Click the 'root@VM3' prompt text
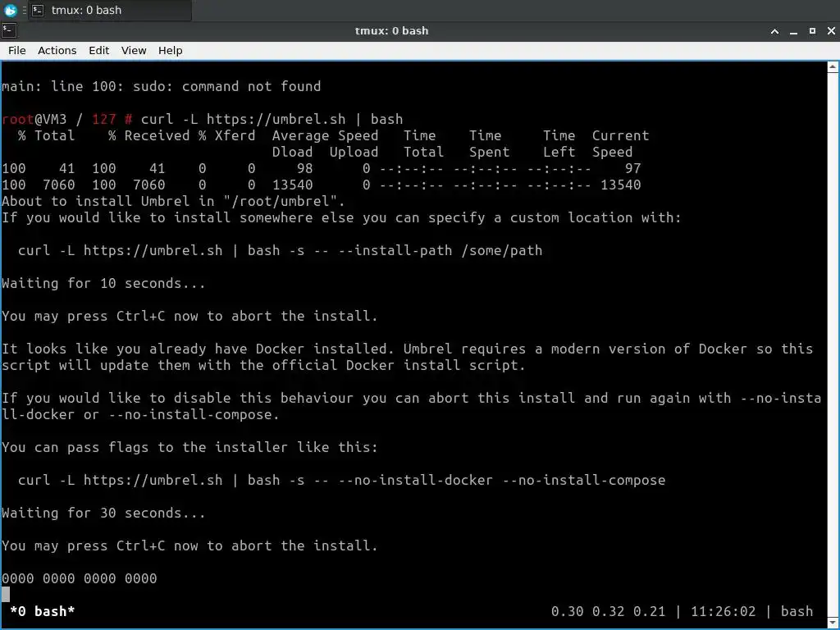The image size is (840, 630). tap(34, 119)
